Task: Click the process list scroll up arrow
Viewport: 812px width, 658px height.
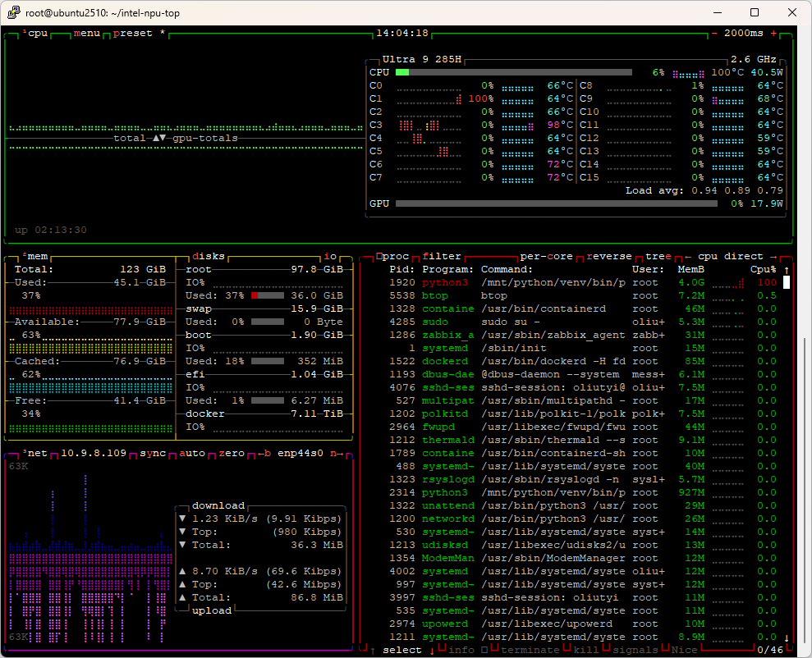Action: (787, 270)
